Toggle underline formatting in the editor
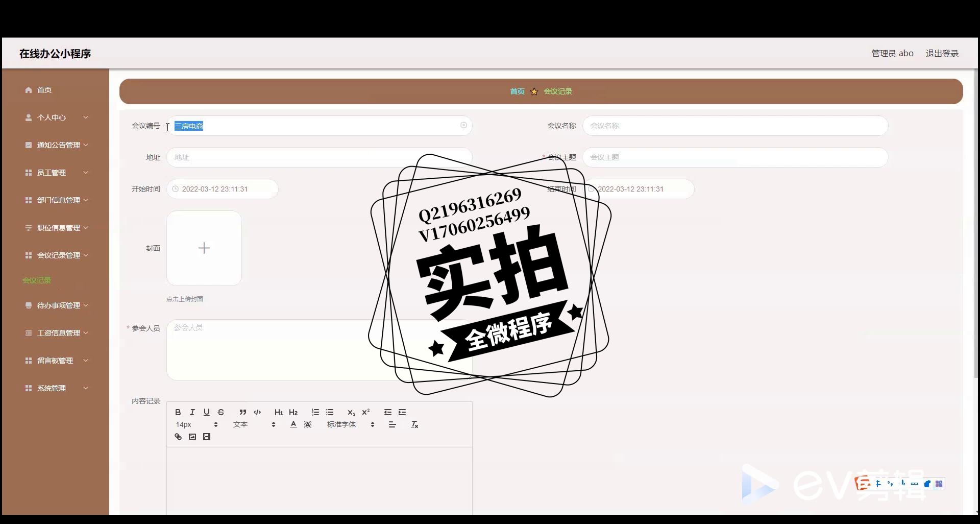 [x=206, y=412]
